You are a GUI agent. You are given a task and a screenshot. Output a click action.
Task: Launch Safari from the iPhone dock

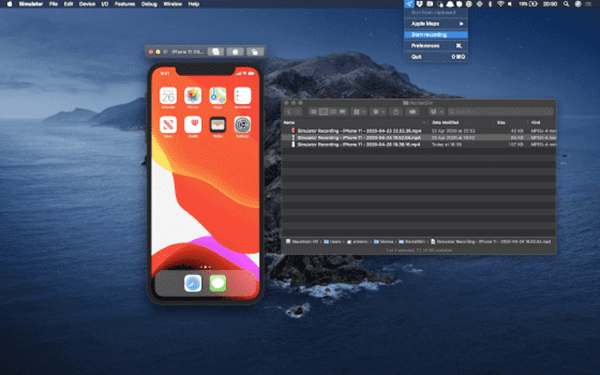point(193,284)
